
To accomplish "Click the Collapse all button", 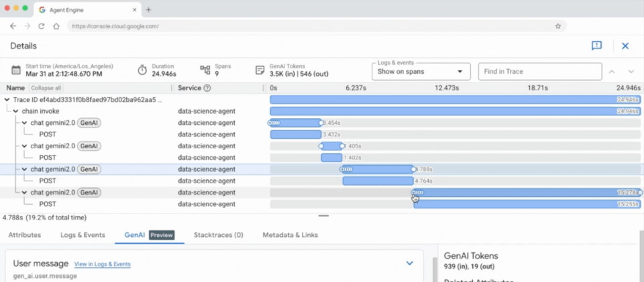I will (46, 88).
